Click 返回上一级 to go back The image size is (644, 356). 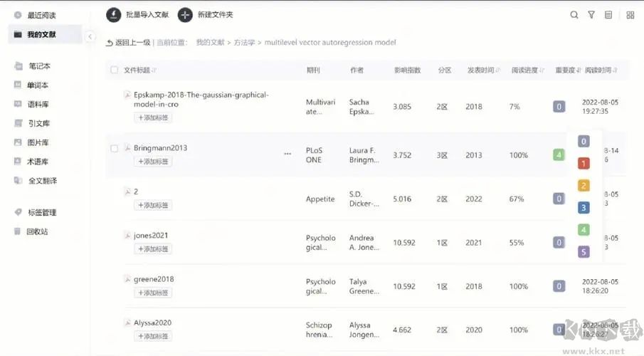pyautogui.click(x=129, y=43)
